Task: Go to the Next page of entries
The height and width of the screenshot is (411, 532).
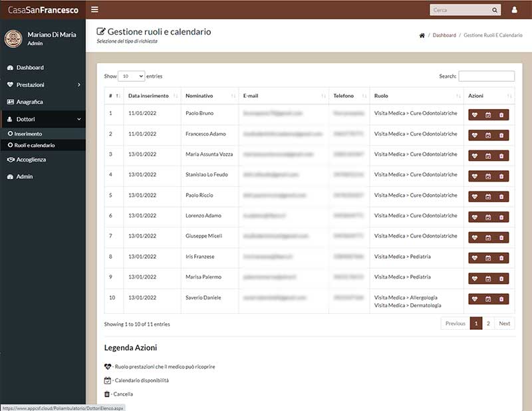Action: pyautogui.click(x=505, y=323)
